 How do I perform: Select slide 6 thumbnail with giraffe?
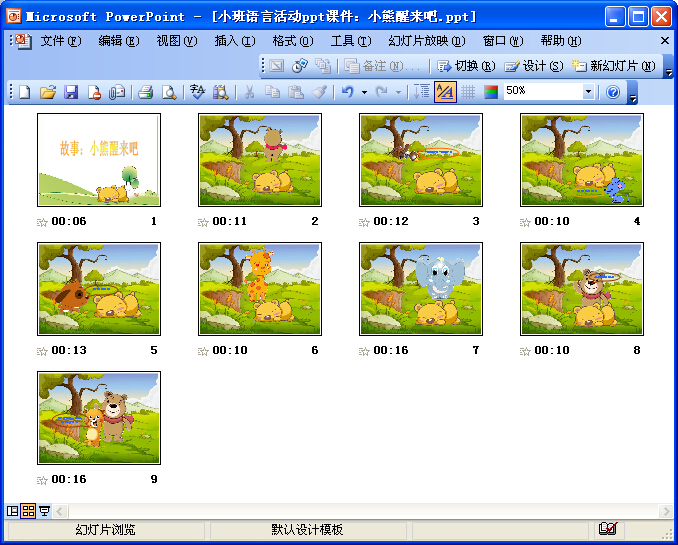260,289
